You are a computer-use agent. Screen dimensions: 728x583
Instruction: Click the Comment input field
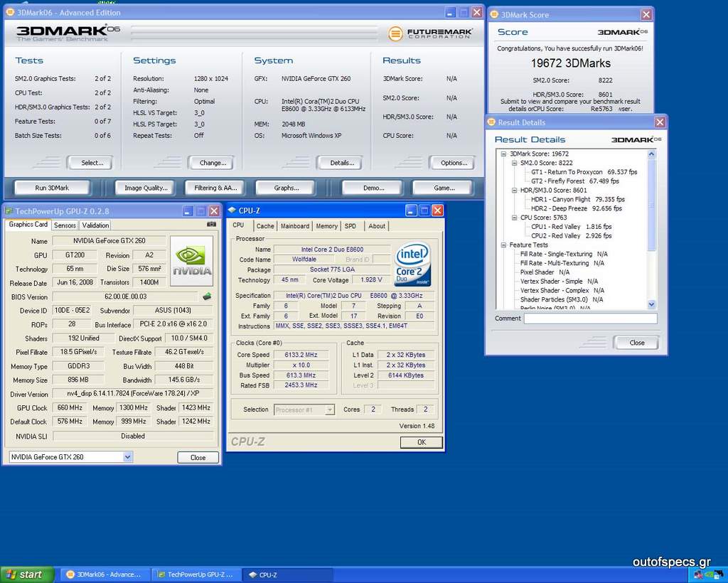591,319
